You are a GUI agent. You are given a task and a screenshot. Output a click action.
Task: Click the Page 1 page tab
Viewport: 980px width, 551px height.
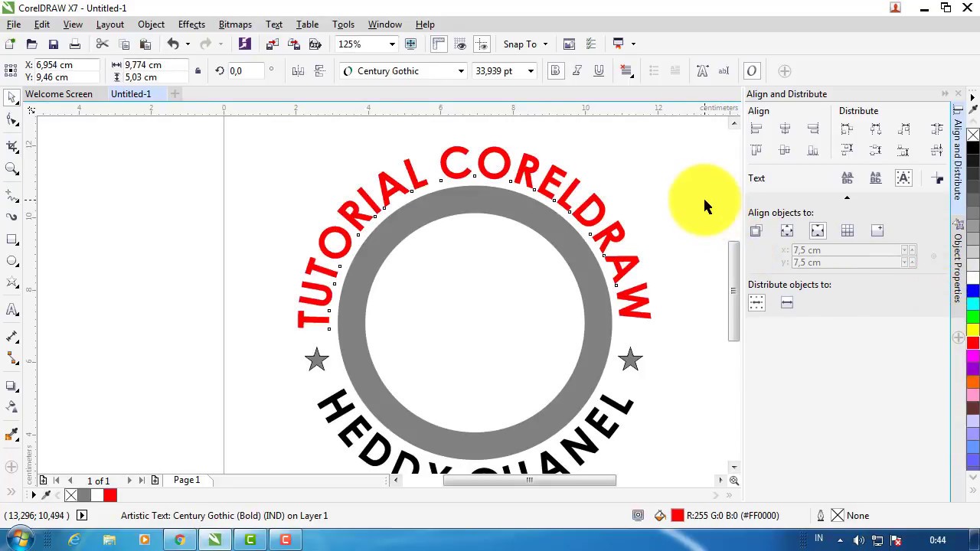pos(187,481)
